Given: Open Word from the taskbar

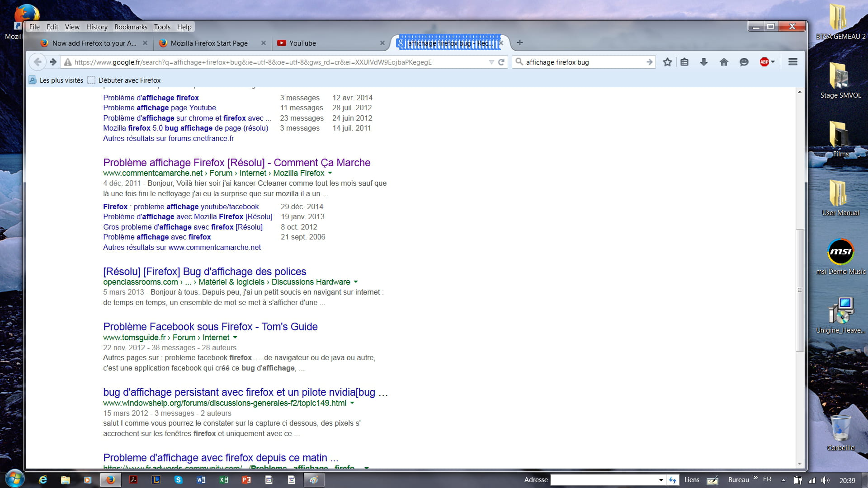Looking at the screenshot, I should coord(201,480).
